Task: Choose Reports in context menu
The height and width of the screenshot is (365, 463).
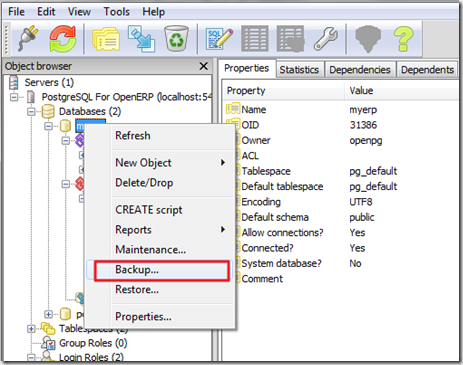Action: pyautogui.click(x=160, y=230)
